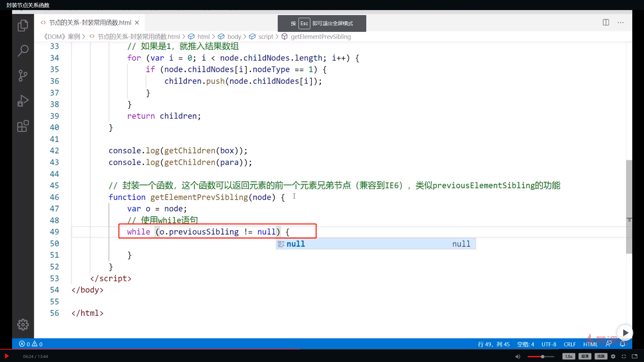Viewport: 644px width, 362px height.
Task: Click the '// 使用while语句' comment line
Action: tap(163, 220)
